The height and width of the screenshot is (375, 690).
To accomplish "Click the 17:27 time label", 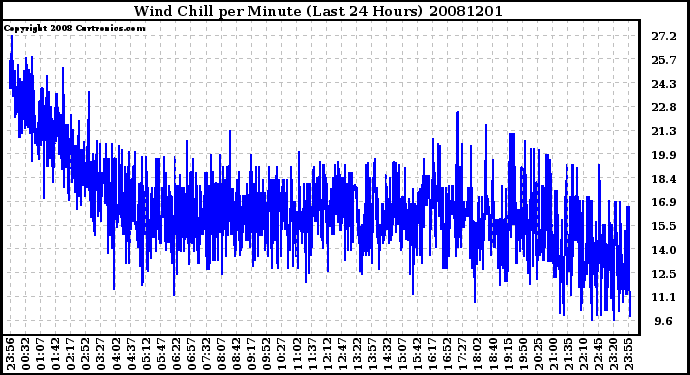I will coord(462,354).
